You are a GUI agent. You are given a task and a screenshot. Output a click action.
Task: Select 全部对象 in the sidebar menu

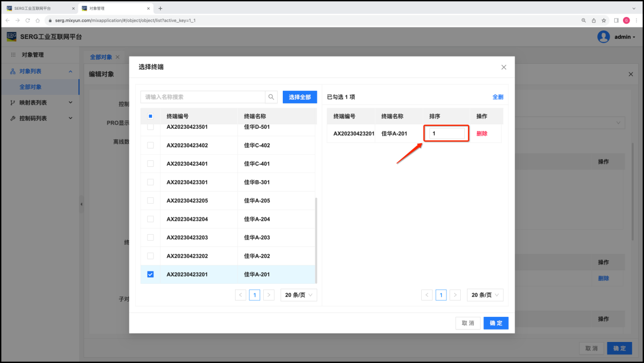point(31,87)
